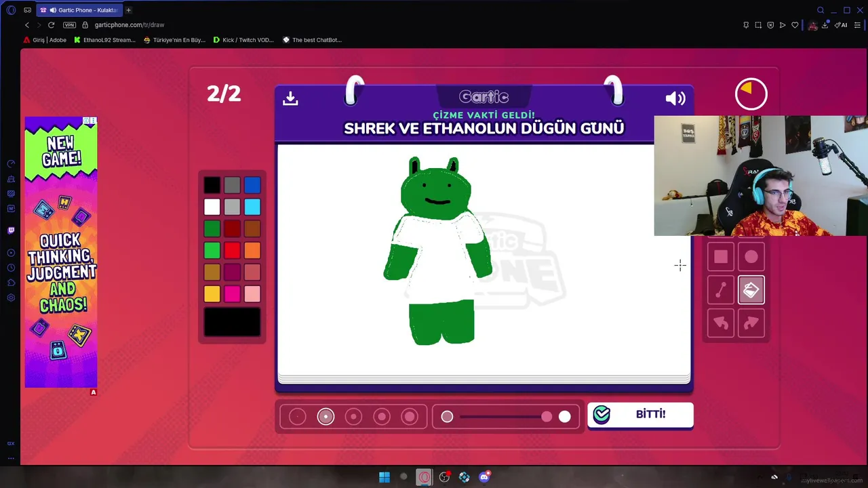The image size is (868, 488).
Task: Pick the white color swatch
Action: (x=212, y=207)
